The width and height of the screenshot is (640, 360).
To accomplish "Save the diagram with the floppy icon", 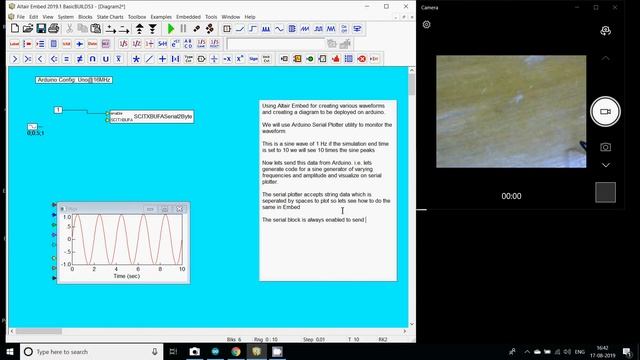I will [x=41, y=29].
